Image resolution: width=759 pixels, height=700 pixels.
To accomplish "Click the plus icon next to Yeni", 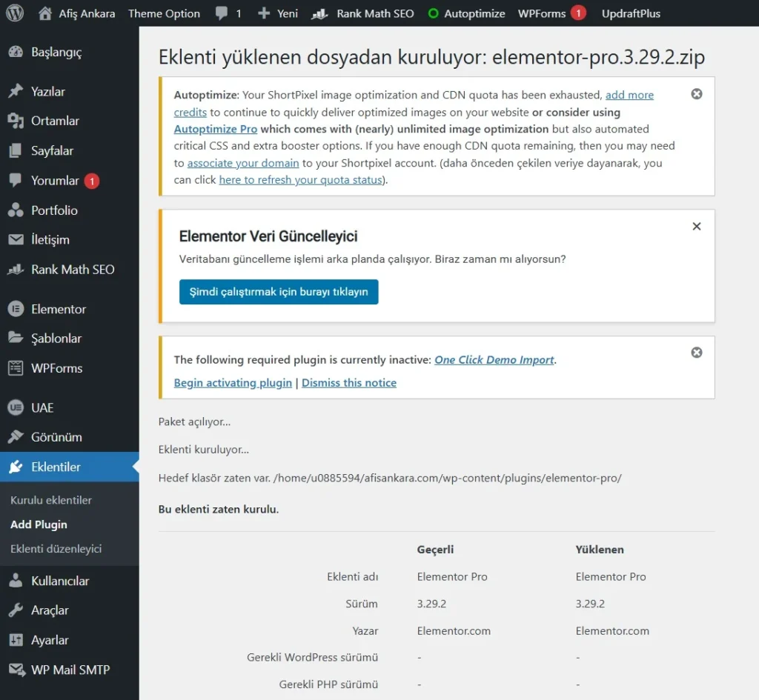I will (264, 13).
